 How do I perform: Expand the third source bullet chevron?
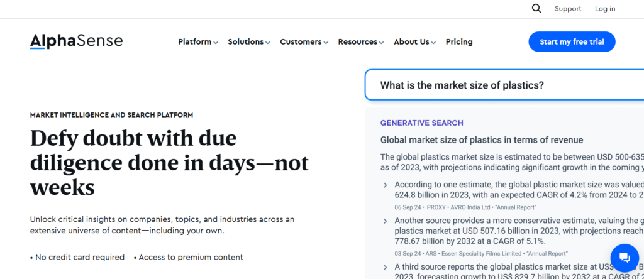tap(386, 267)
